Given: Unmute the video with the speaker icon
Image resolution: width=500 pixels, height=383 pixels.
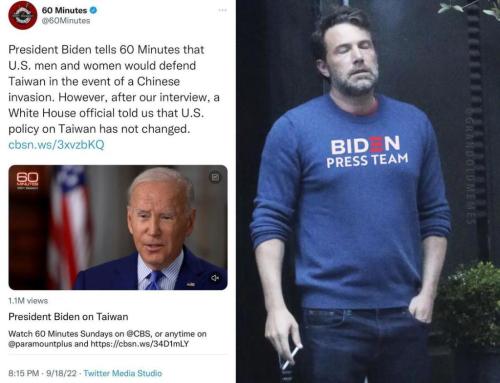Looking at the screenshot, I should coord(215,278).
